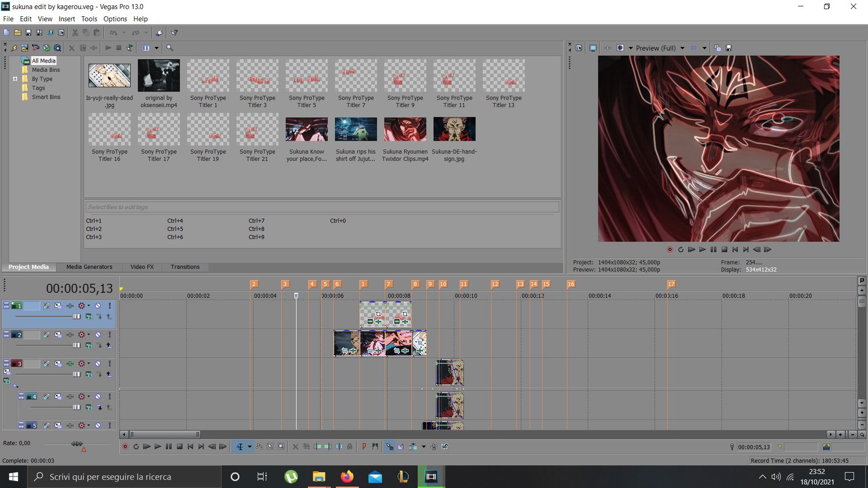Adjust the playback Rate slider
Screen dimensions: 868x488
point(76,444)
